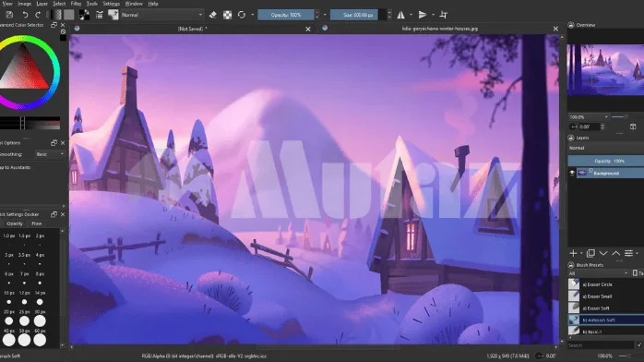Hide the Background layer with eye icon
The image size is (644, 362).
(x=572, y=173)
